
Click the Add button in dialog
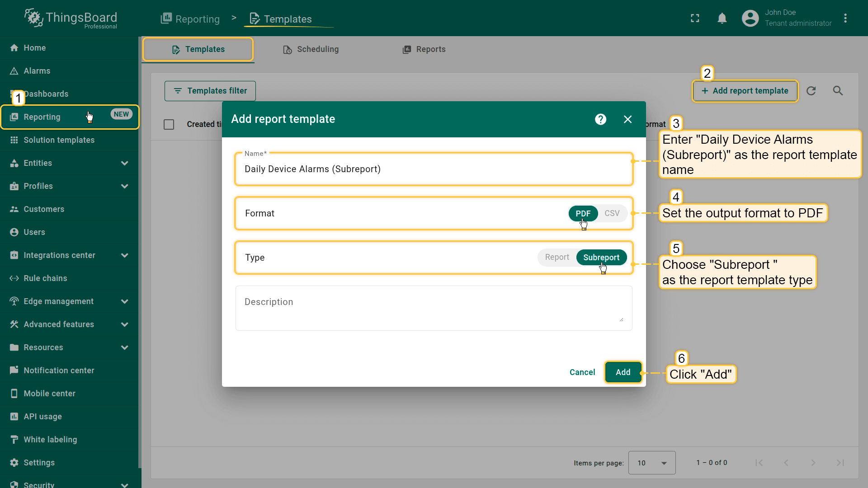coord(623,372)
